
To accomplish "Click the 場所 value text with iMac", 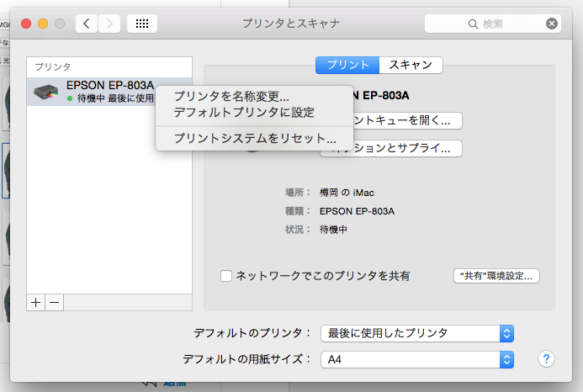I will (x=347, y=193).
